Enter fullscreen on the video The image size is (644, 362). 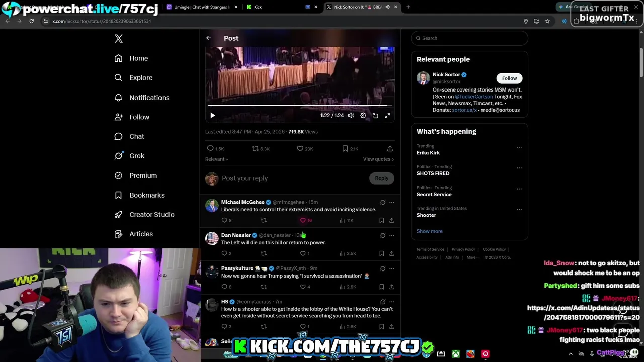387,115
